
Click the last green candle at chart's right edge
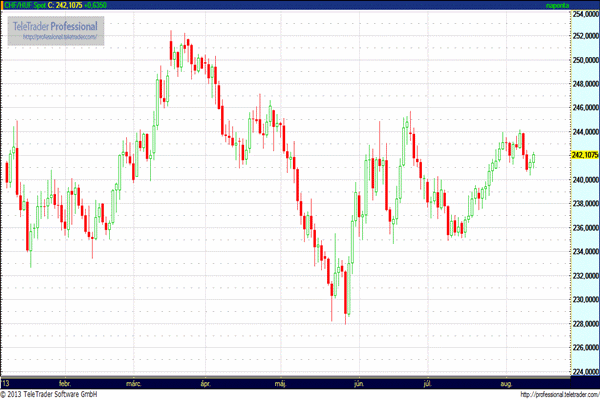(535, 157)
